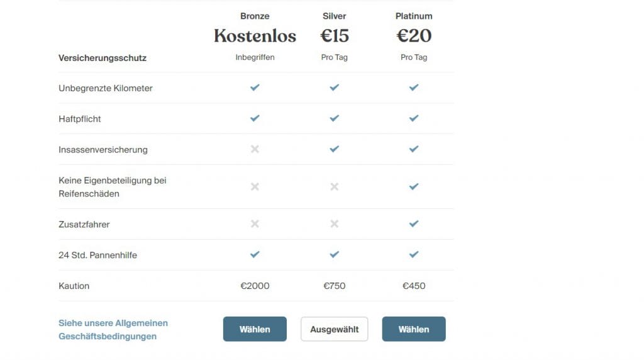Choose the Bronze plan with Wählen button
This screenshot has height=360, width=644.
(x=255, y=329)
